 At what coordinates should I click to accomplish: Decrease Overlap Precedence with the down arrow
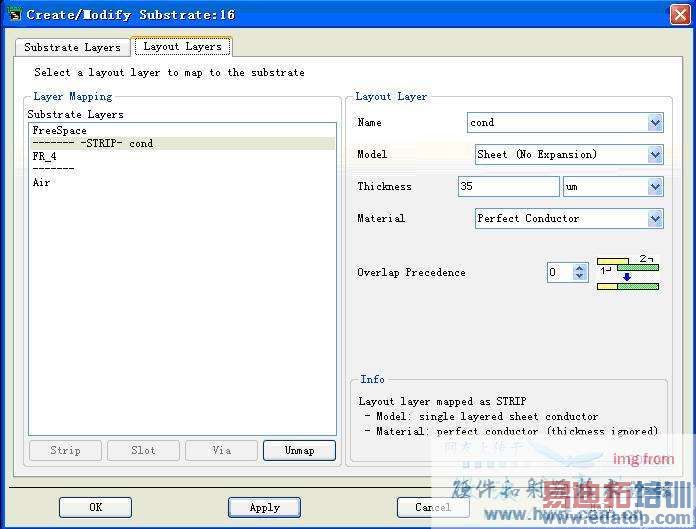(579, 276)
